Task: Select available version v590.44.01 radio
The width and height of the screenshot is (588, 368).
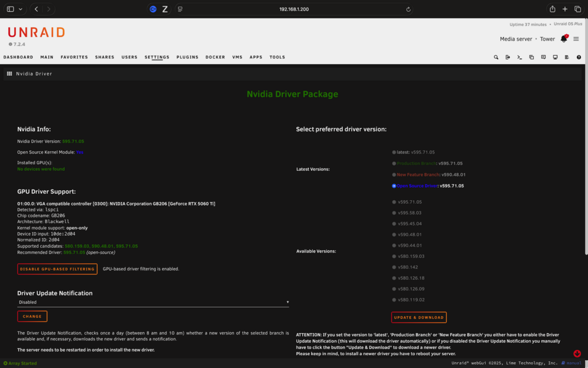Action: coord(394,246)
